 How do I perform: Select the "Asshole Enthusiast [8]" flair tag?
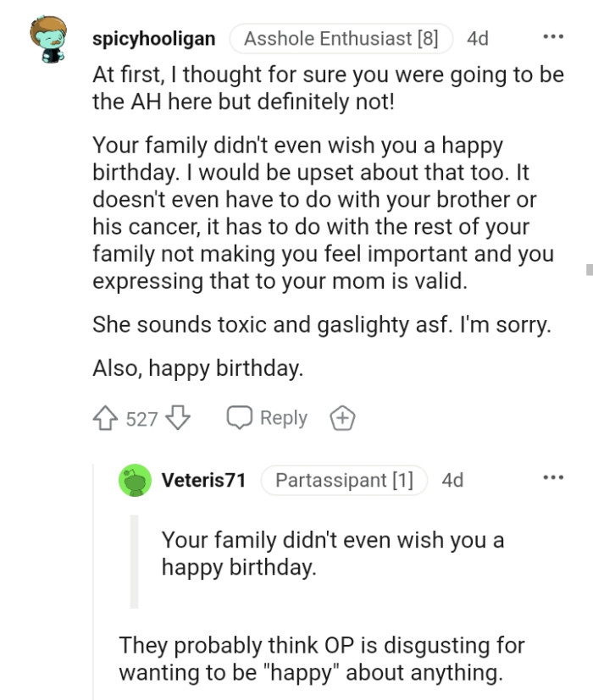point(341,38)
